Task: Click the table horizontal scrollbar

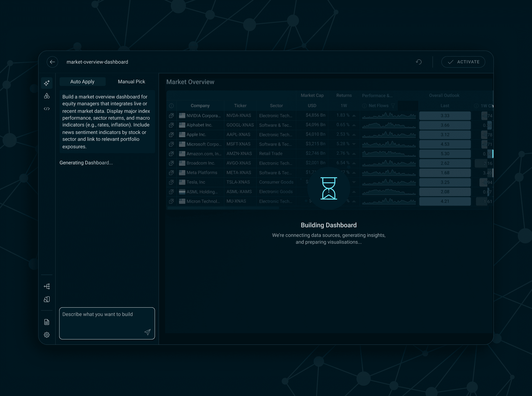Action: (223, 208)
